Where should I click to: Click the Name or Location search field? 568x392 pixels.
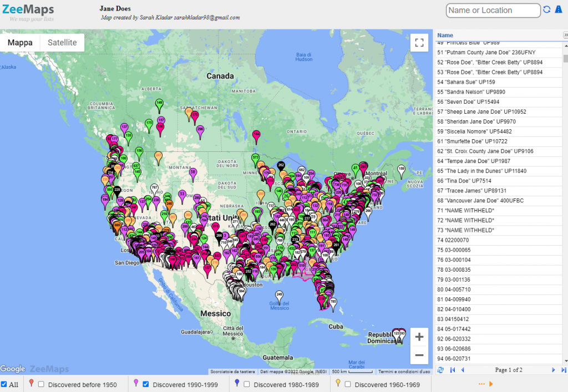tap(493, 10)
